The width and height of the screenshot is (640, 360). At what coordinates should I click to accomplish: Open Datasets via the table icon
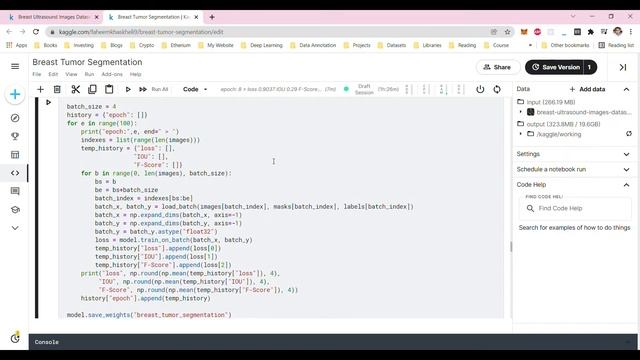15,155
